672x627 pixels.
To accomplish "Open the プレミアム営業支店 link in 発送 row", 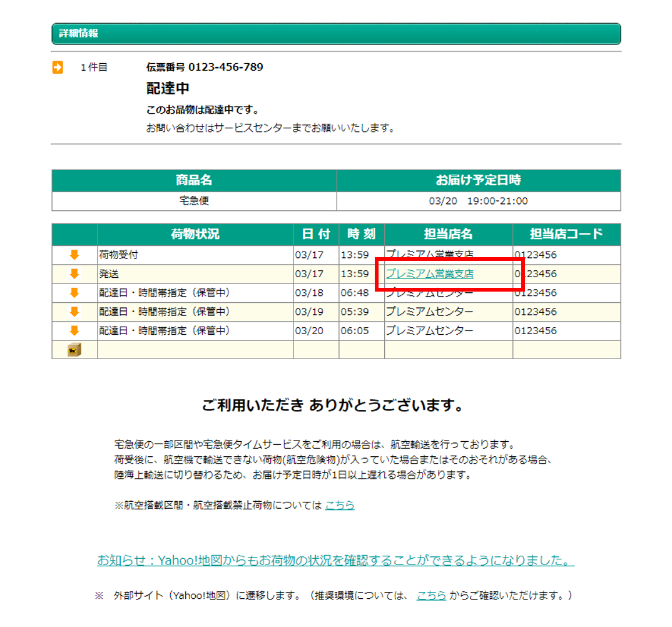I will pos(429,274).
